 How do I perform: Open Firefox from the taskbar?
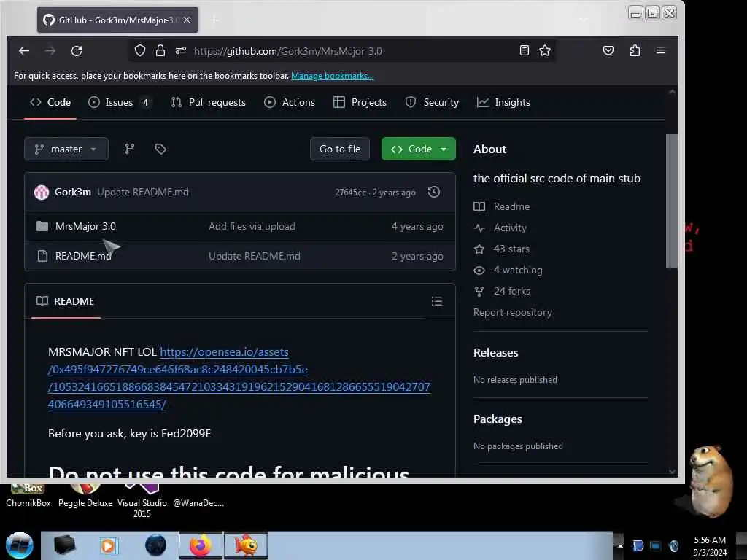point(201,545)
